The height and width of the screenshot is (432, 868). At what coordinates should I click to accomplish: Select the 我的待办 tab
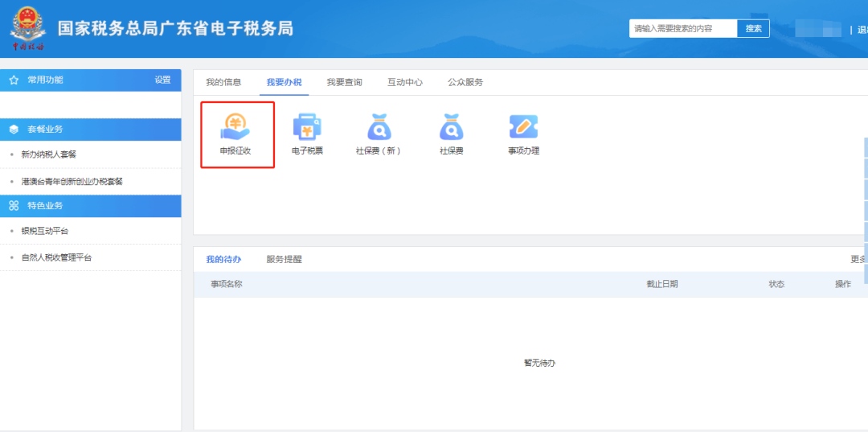pyautogui.click(x=223, y=259)
